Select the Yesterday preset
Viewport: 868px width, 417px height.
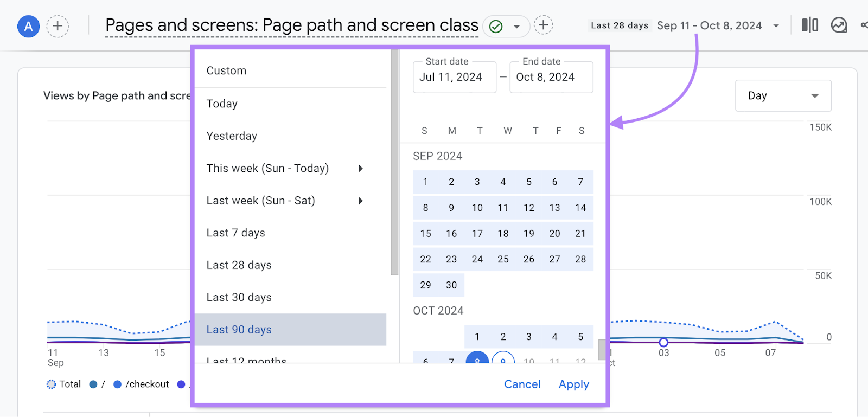coord(290,136)
